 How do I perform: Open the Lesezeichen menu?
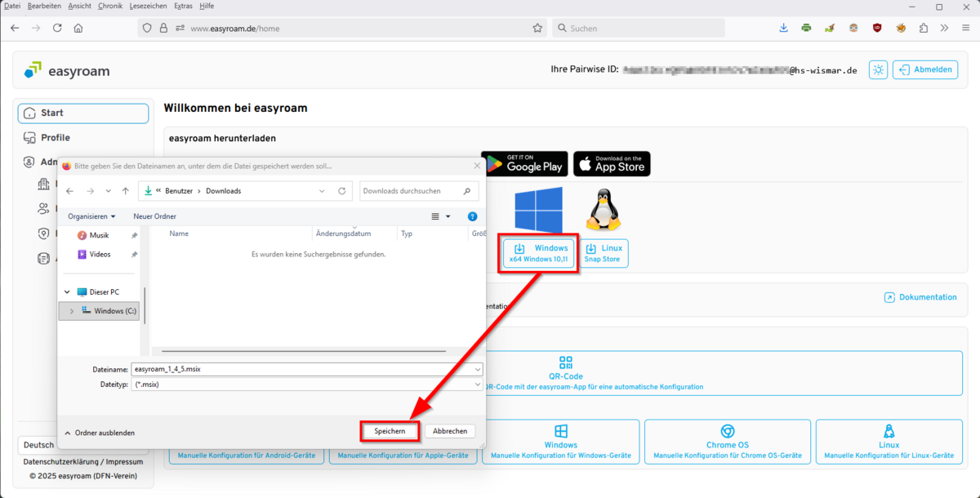tap(148, 6)
